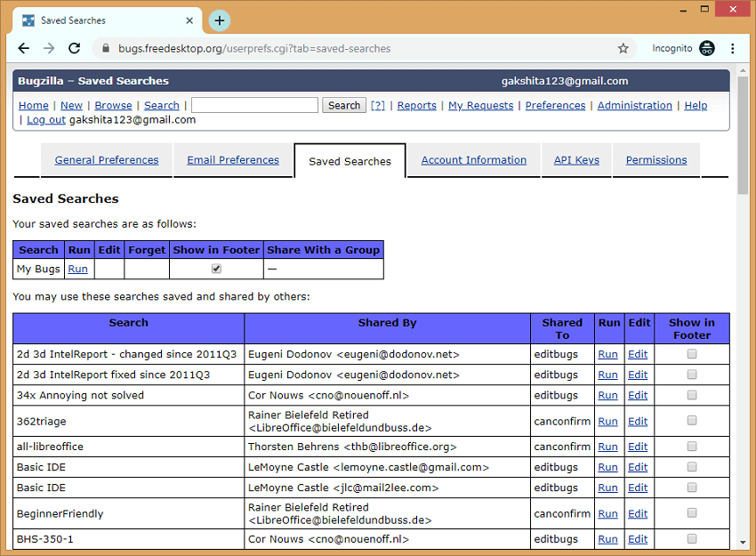Edit 2d 3d IntelReport fixed since 2011Q3
Screen dimensions: 756x556
[x=638, y=375]
